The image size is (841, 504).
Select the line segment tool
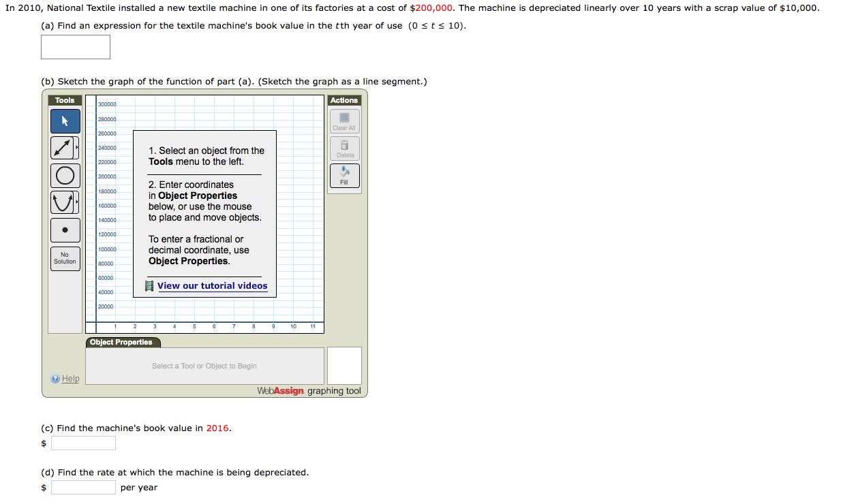point(63,148)
